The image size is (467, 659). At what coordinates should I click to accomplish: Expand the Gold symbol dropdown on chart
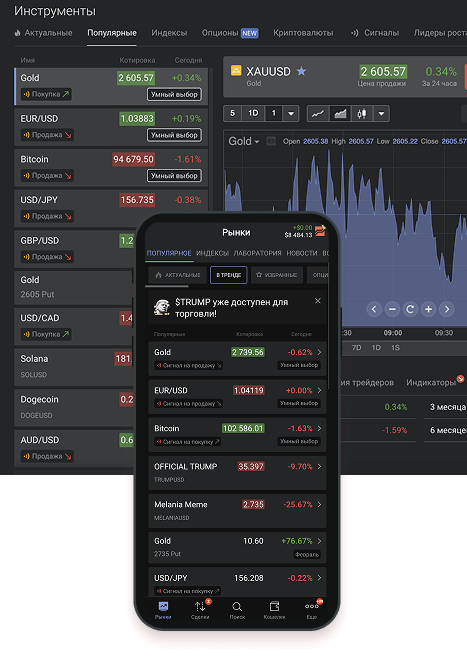pyautogui.click(x=244, y=141)
